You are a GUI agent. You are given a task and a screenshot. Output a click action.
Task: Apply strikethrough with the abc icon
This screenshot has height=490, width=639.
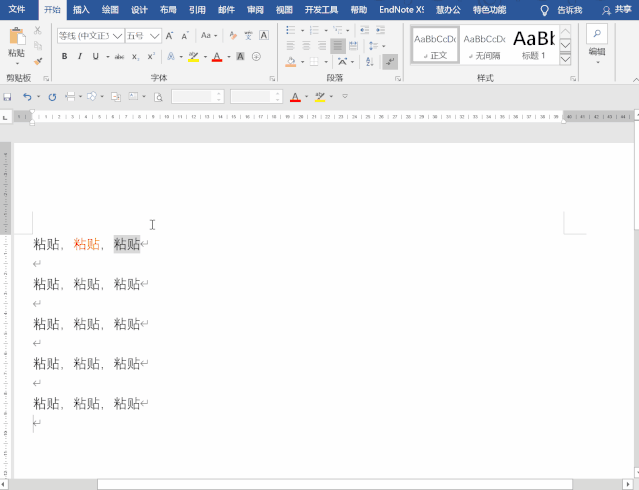point(119,57)
